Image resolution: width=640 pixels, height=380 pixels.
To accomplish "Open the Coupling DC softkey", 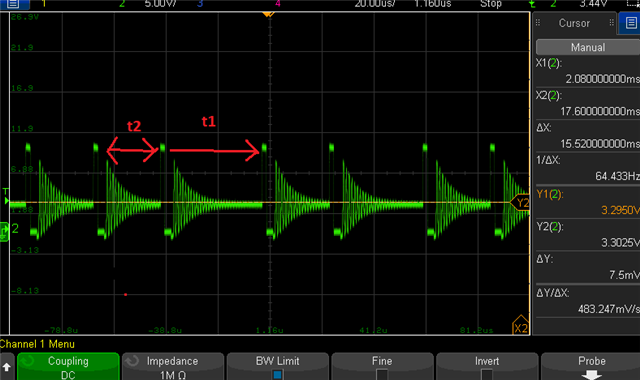I will (x=68, y=367).
